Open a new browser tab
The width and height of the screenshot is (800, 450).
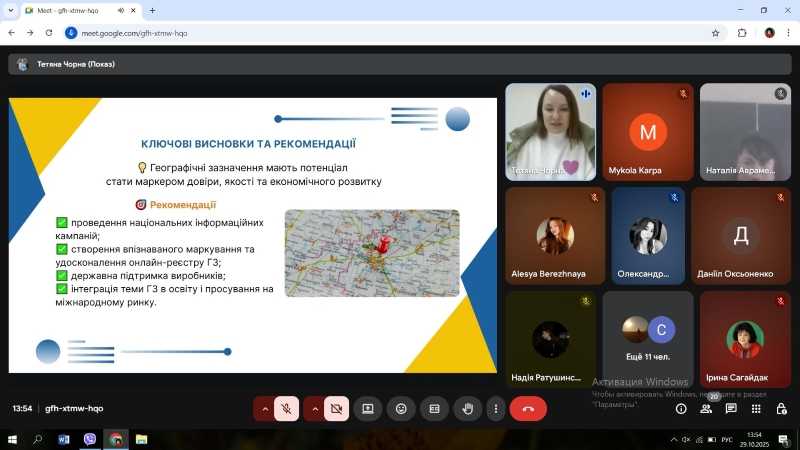click(x=152, y=10)
